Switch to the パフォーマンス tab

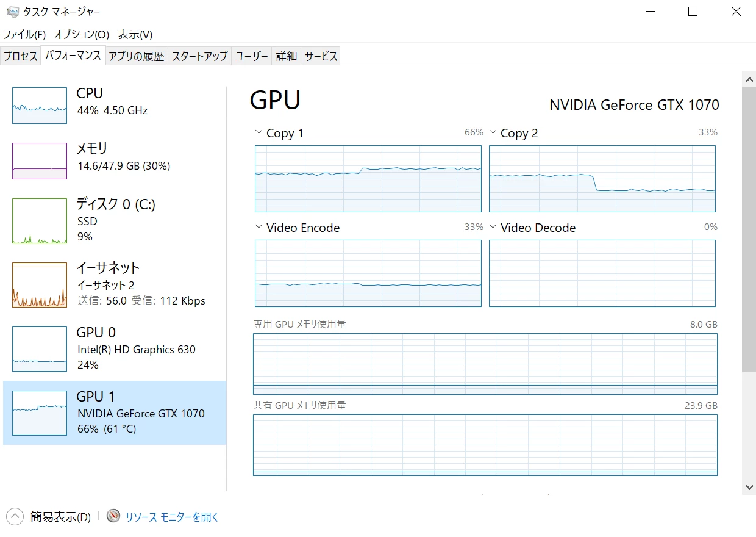tap(73, 56)
